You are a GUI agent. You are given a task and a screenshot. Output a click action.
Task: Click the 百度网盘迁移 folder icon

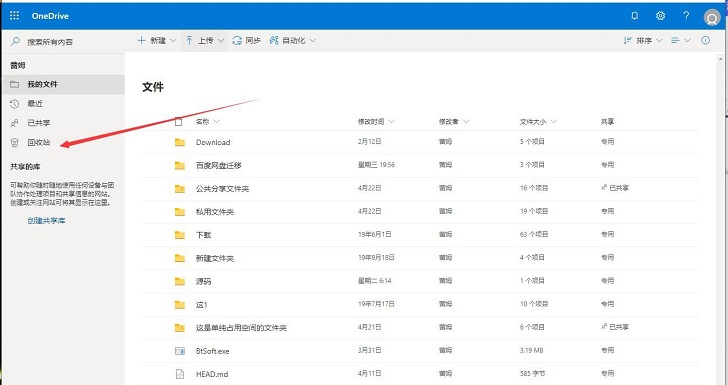point(180,165)
